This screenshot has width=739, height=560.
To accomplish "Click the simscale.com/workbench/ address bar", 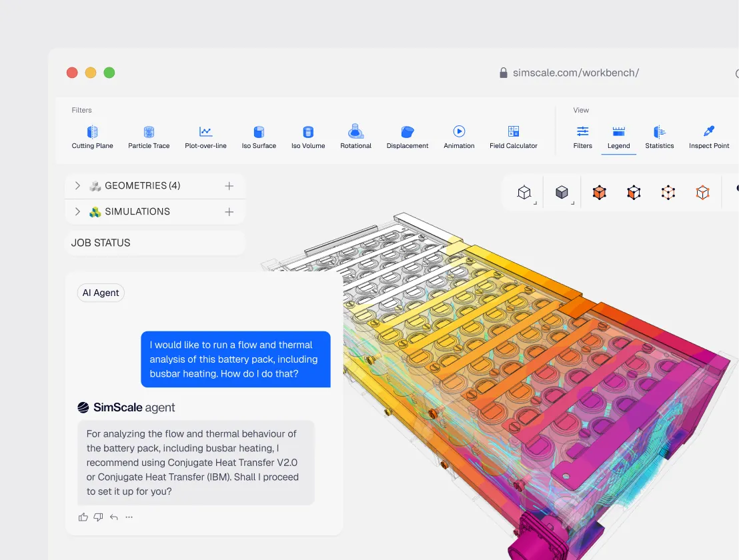I will click(576, 73).
